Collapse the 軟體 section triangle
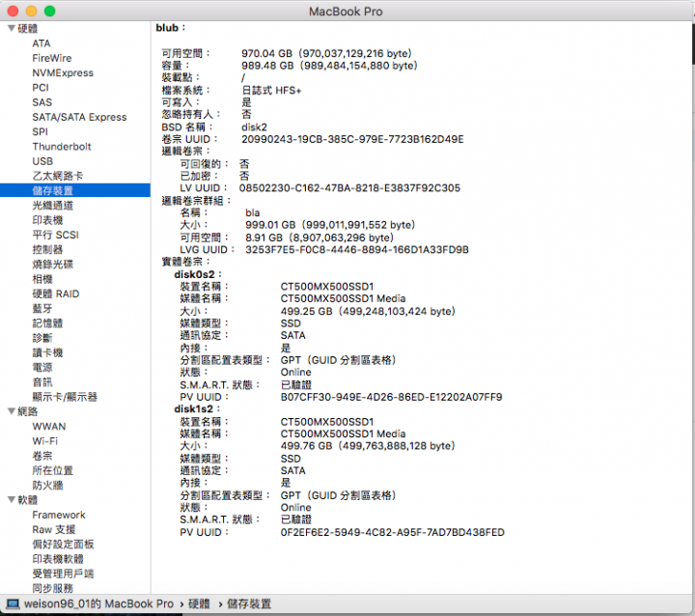695x616 pixels. 12,500
